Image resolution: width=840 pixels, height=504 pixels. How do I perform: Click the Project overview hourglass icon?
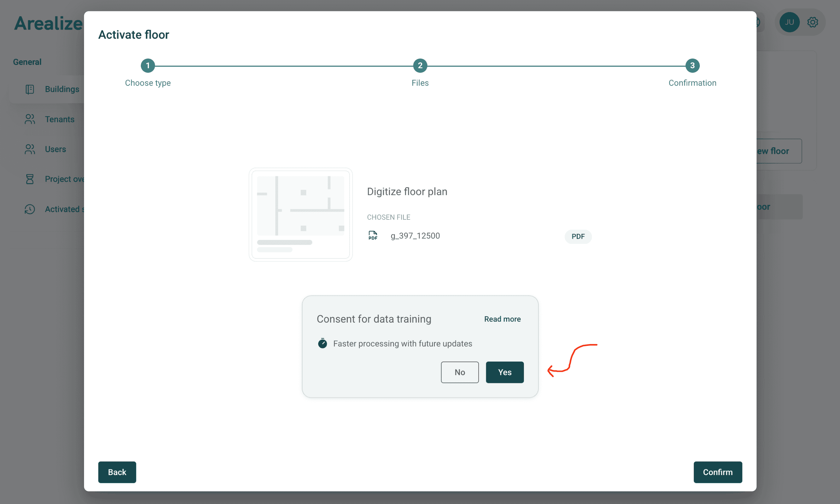pyautogui.click(x=30, y=179)
